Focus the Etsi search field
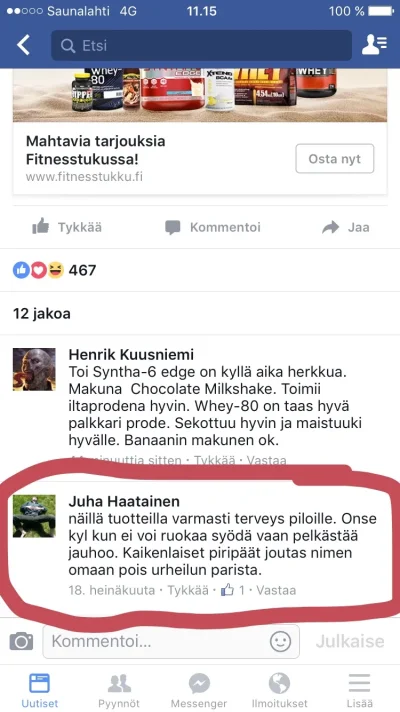The width and height of the screenshot is (400, 712). (201, 45)
